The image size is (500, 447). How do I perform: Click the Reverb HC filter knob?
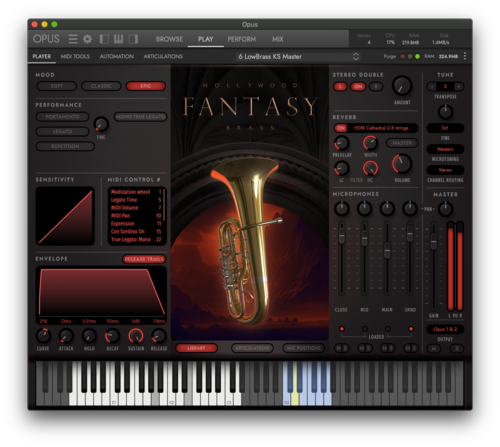coord(370,168)
